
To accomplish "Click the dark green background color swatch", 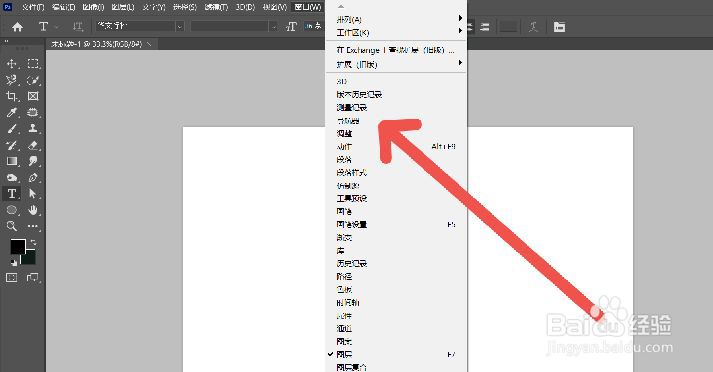I will pos(30,259).
